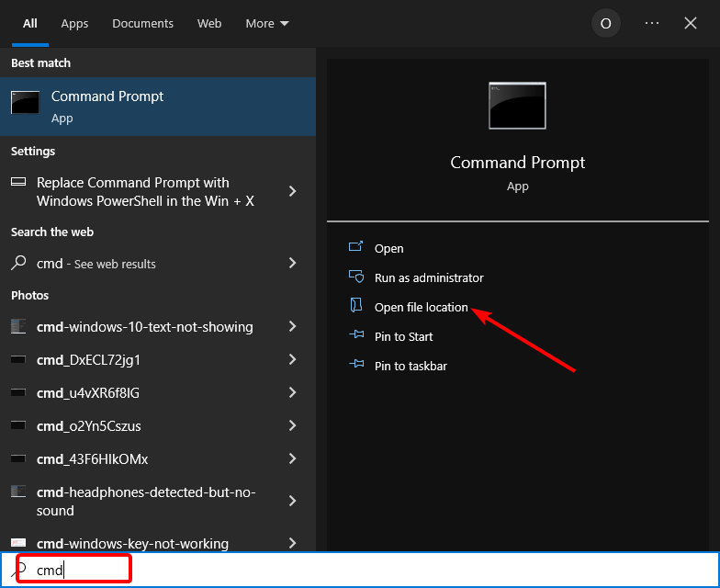Open the Command Prompt best match result
The image size is (720, 588).
[158, 107]
